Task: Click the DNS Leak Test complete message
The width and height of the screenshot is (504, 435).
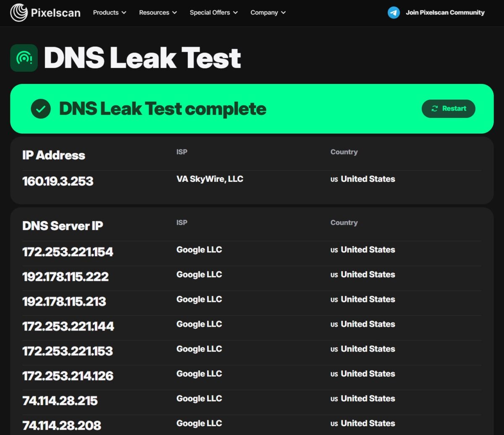Action: [163, 109]
